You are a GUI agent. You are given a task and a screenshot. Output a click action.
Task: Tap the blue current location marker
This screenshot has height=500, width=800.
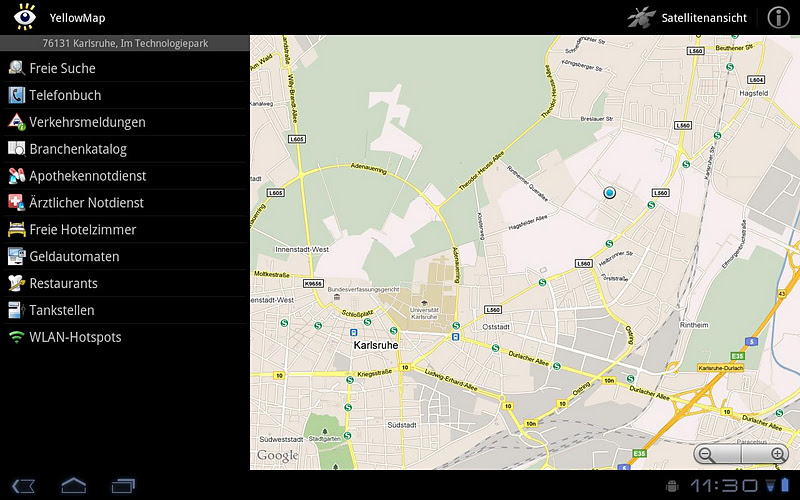pos(608,192)
